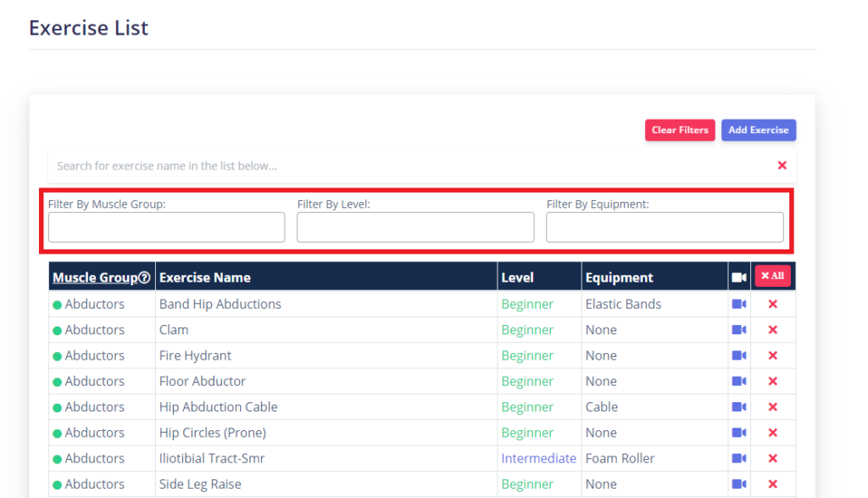The width and height of the screenshot is (868, 498).
Task: Clear the search box with red X
Action: 782,165
